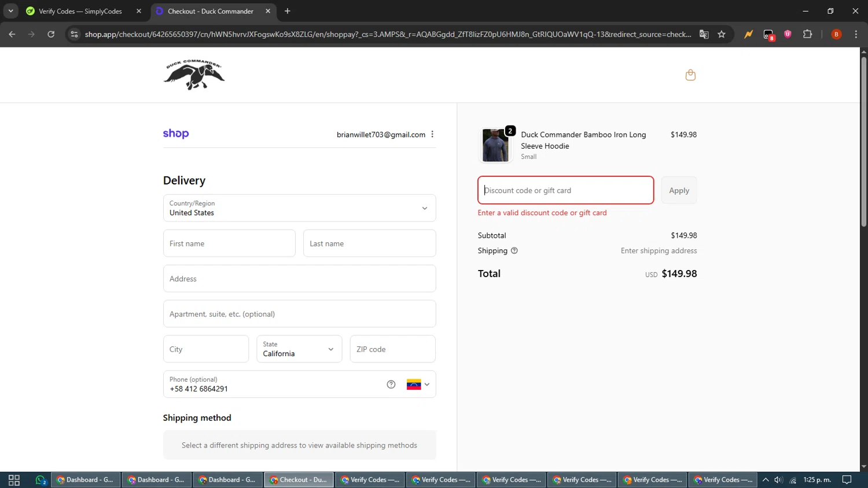Click the volume speaker tray icon

[x=779, y=480]
